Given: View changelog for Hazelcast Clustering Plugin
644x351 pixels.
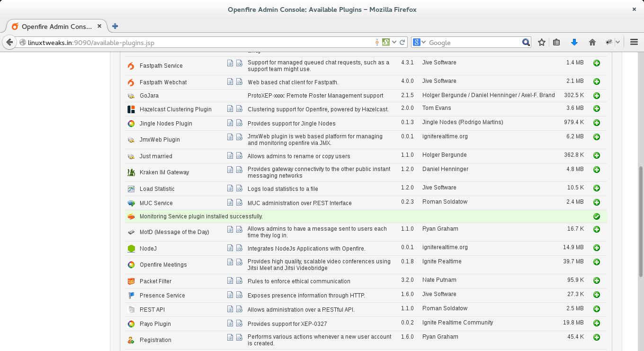Looking at the screenshot, I should (x=239, y=108).
